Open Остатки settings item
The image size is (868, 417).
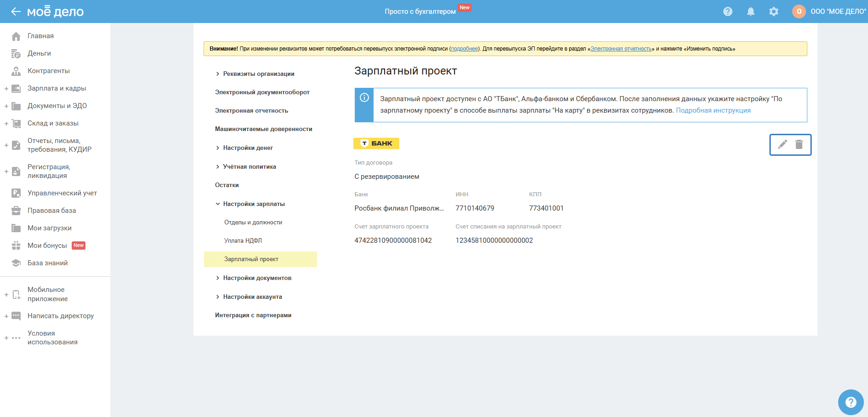point(227,185)
